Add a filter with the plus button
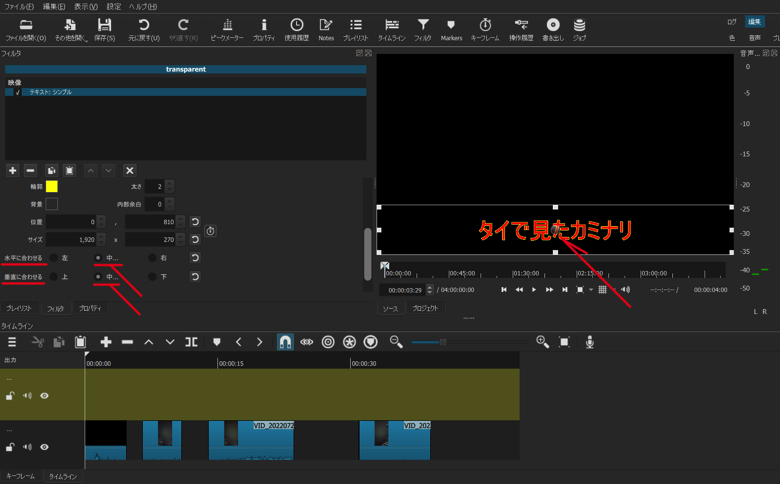This screenshot has height=484, width=780. point(12,171)
